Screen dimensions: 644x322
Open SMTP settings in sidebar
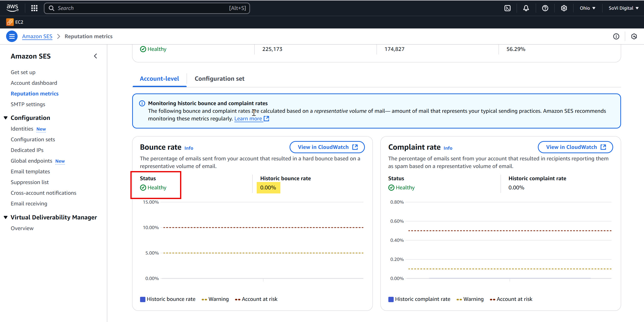[28, 104]
